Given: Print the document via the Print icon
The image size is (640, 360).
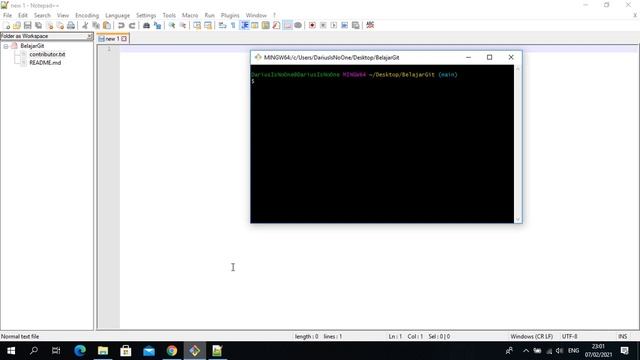Looking at the screenshot, I should (x=71, y=25).
